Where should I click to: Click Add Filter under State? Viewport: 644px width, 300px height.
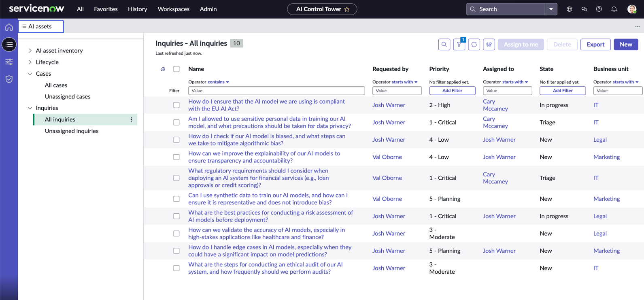pyautogui.click(x=563, y=91)
